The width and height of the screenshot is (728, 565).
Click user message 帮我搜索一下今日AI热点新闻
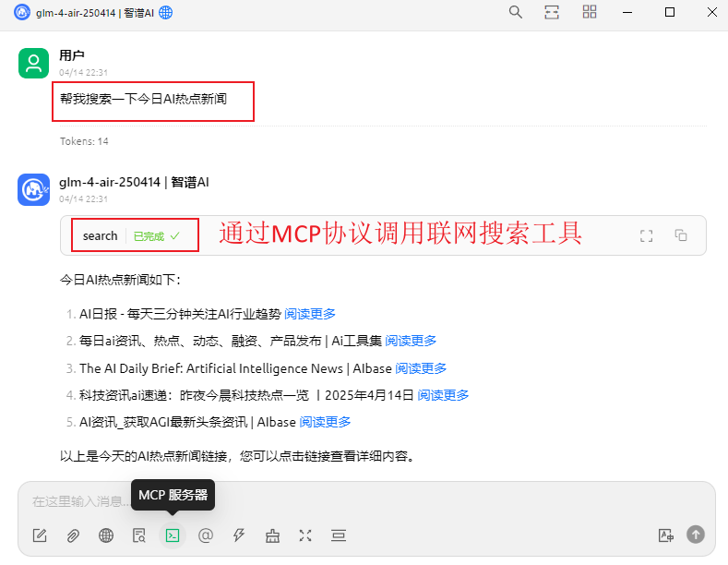coord(143,99)
